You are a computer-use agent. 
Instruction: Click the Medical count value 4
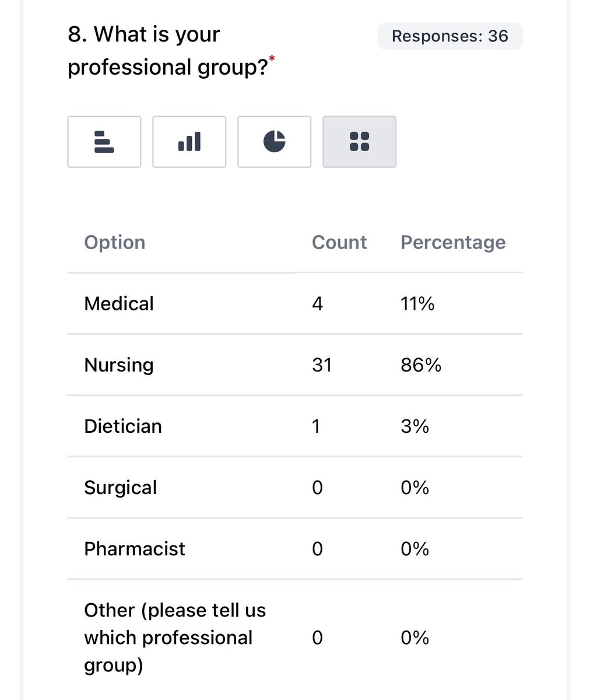(317, 303)
